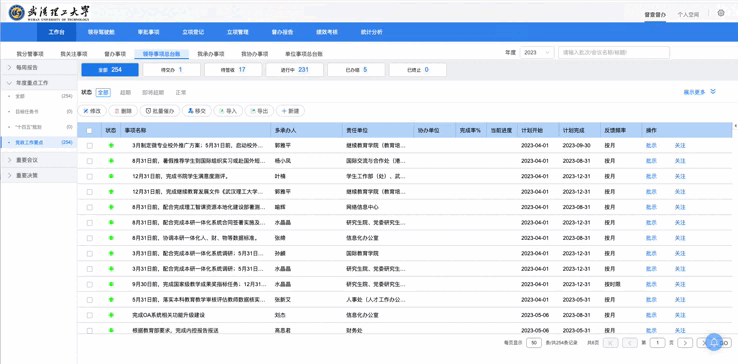This screenshot has height=364, width=738.
Task: Check the select-all checkbox in table header
Action: tap(89, 130)
